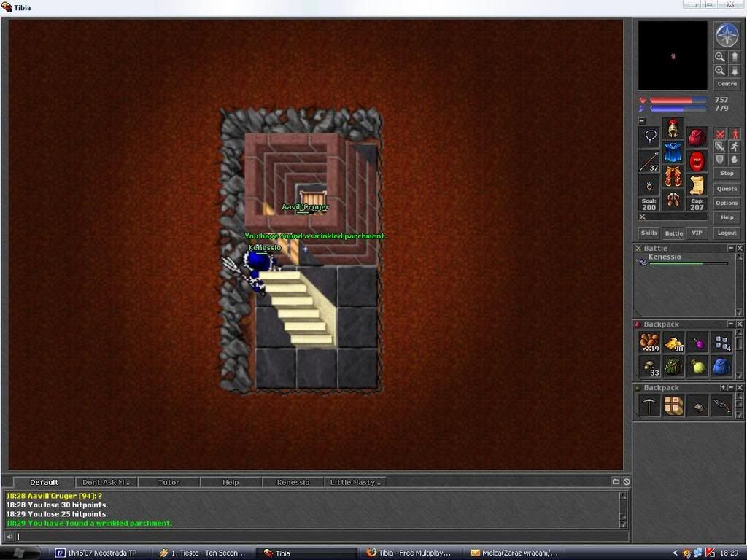Enable defensive fight mode
The width and height of the screenshot is (747, 560).
pyautogui.click(x=720, y=160)
